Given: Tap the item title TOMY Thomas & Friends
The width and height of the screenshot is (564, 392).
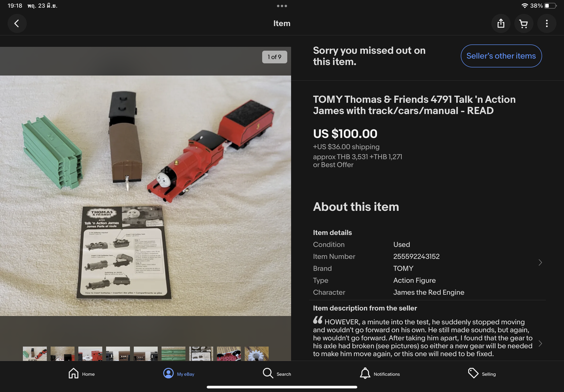Looking at the screenshot, I should click(414, 105).
